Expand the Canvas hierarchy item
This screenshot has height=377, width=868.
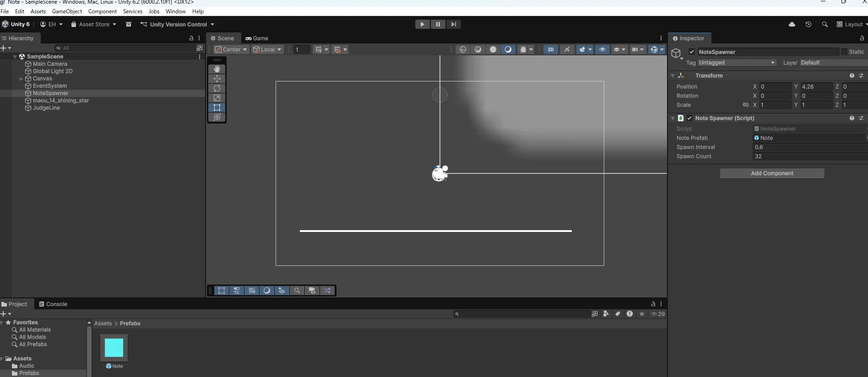point(21,79)
